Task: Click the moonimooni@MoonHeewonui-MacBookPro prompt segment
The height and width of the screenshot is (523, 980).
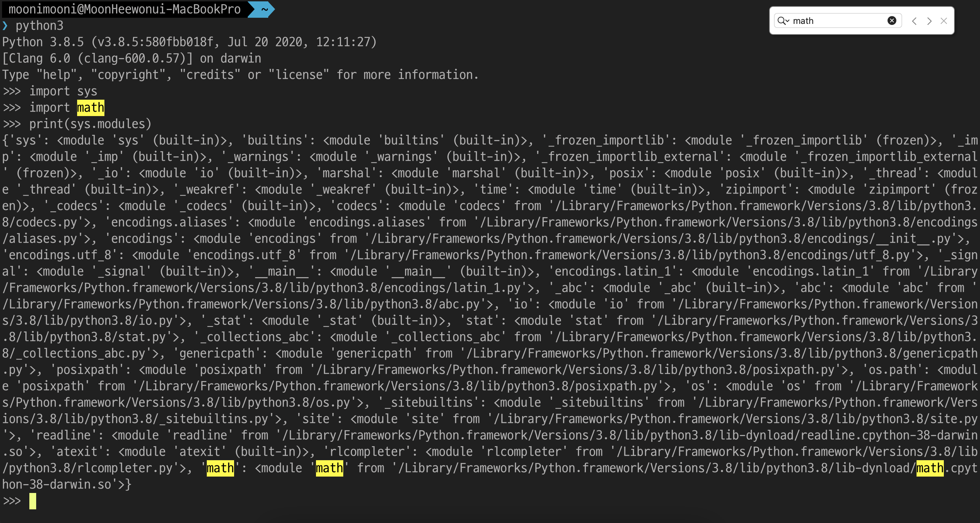Action: [x=125, y=9]
